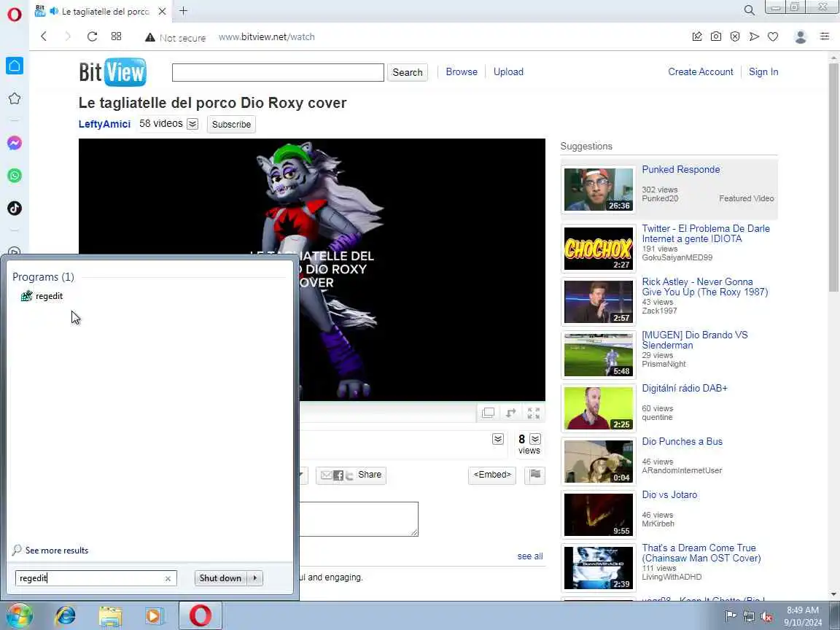This screenshot has height=630, width=840.
Task: Open the ad blocker shield icon
Action: tap(735, 36)
